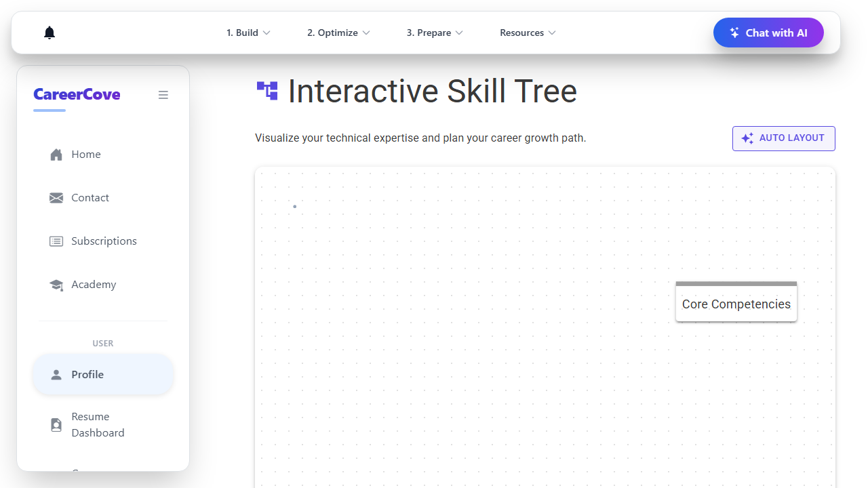Expand the 2. Optimize dropdown
The width and height of the screenshot is (868, 488).
[338, 33]
